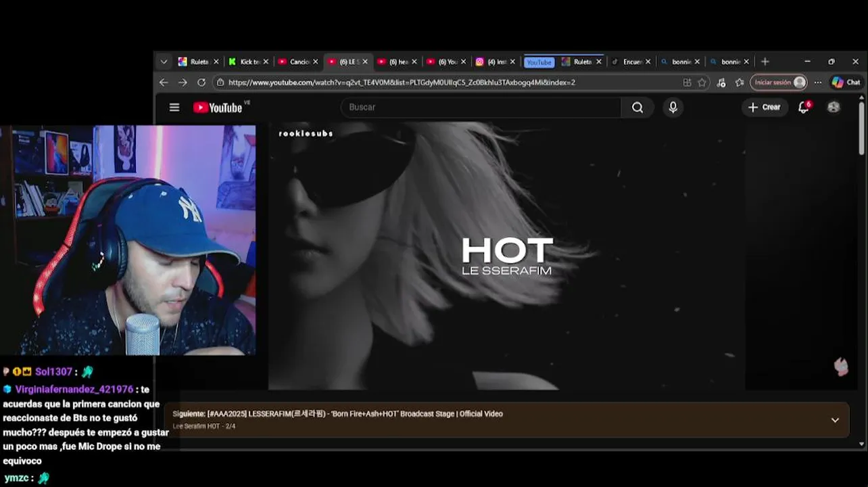Open the YouTube account avatar menu

pos(834,108)
